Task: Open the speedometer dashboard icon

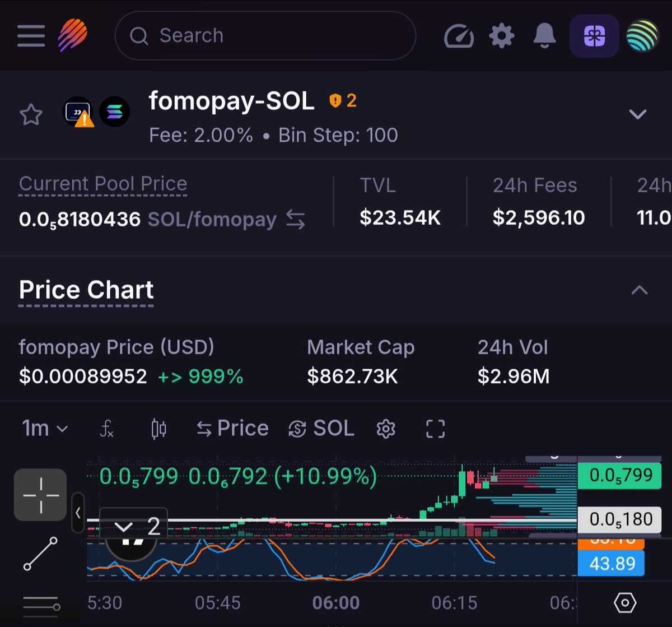Action: click(459, 36)
